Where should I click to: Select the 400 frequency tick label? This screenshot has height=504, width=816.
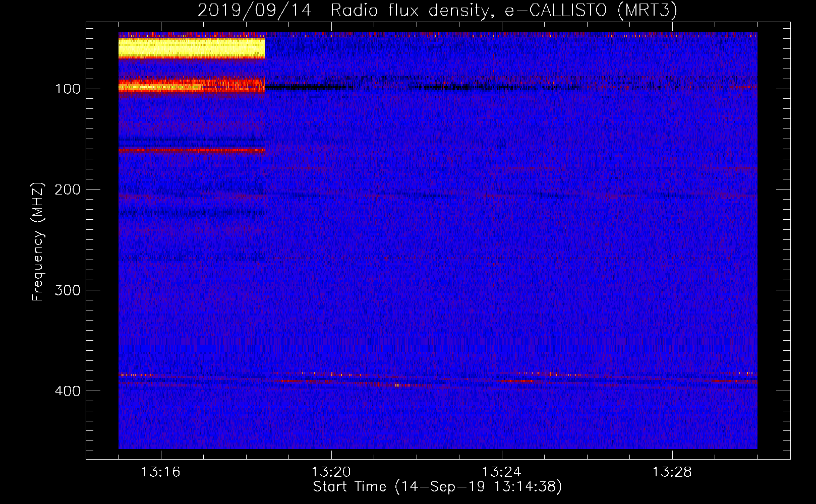(68, 391)
